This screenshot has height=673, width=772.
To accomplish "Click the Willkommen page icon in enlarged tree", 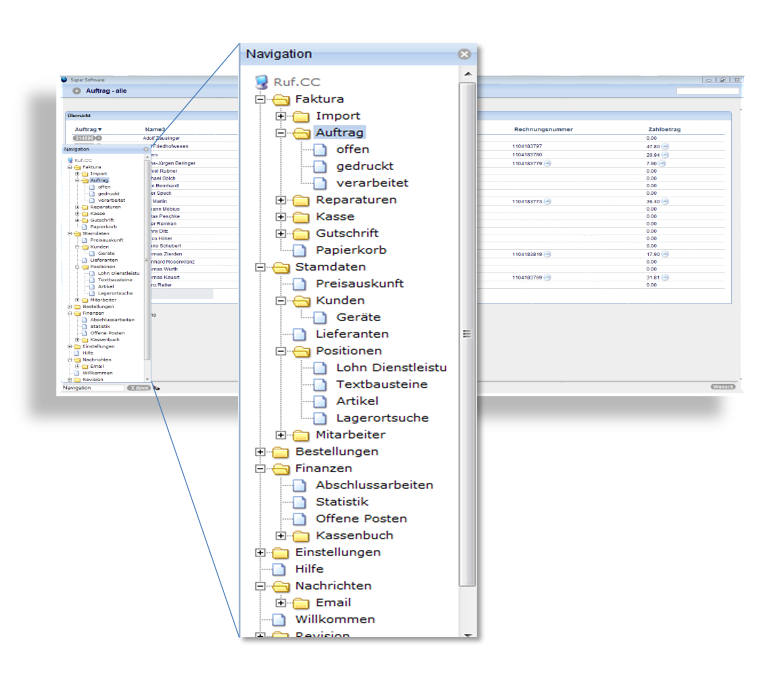I will click(281, 619).
